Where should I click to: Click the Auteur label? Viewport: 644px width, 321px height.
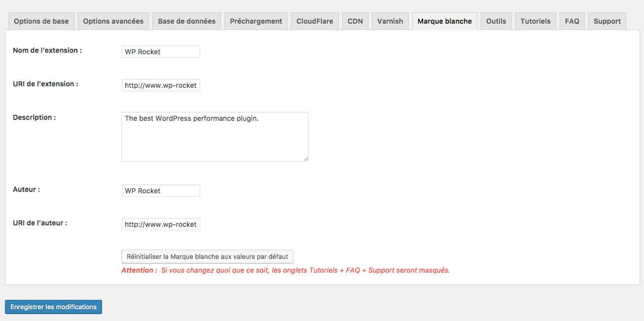pos(27,189)
